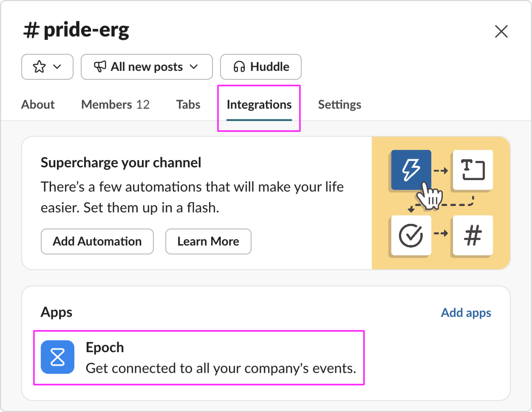Click the blue Epoch hourglass app icon
The width and height of the screenshot is (532, 412).
(x=58, y=357)
